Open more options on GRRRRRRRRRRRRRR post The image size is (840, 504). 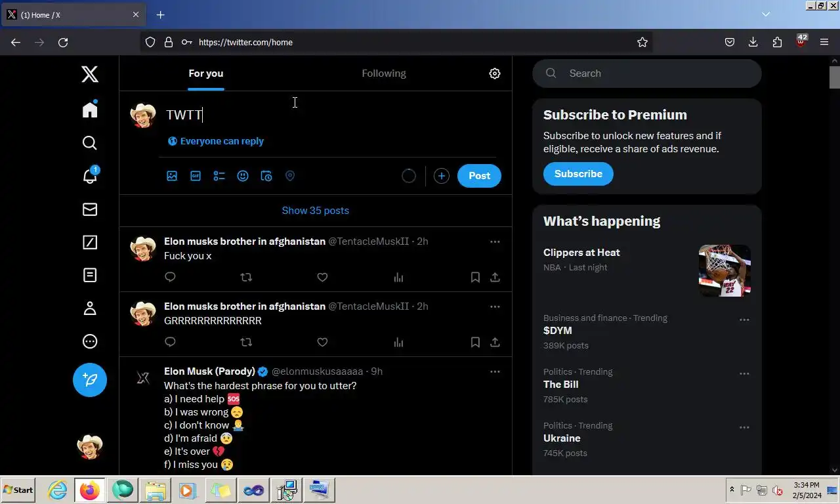coord(495,306)
